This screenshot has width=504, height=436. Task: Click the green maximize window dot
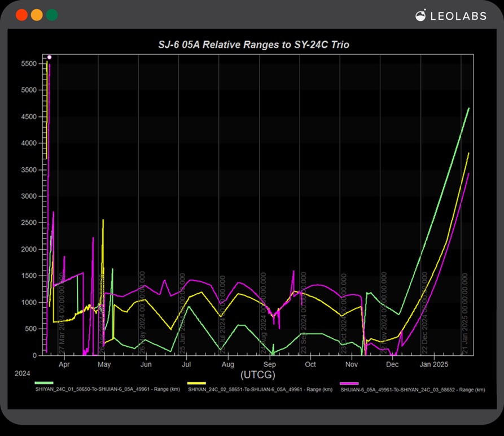(x=52, y=15)
